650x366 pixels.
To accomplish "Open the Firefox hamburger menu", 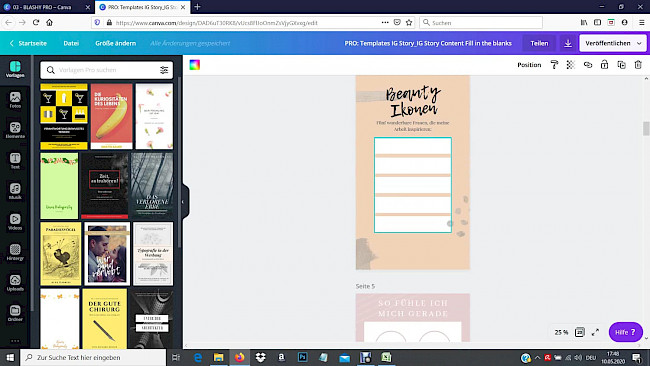I will (641, 22).
